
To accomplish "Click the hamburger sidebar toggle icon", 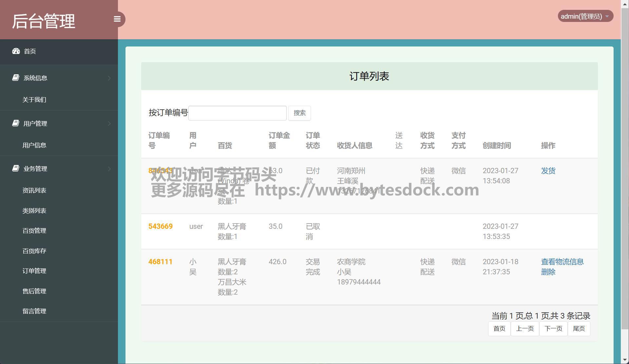I will (x=117, y=19).
